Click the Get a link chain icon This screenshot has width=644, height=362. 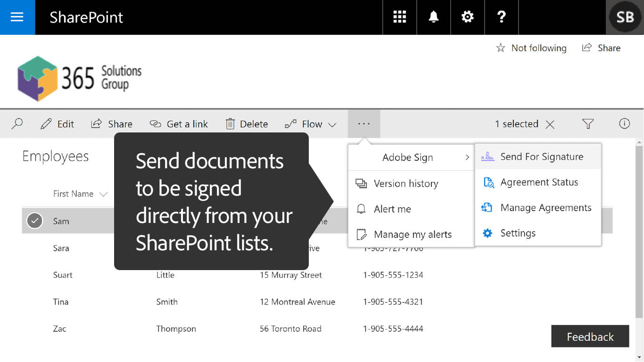155,124
